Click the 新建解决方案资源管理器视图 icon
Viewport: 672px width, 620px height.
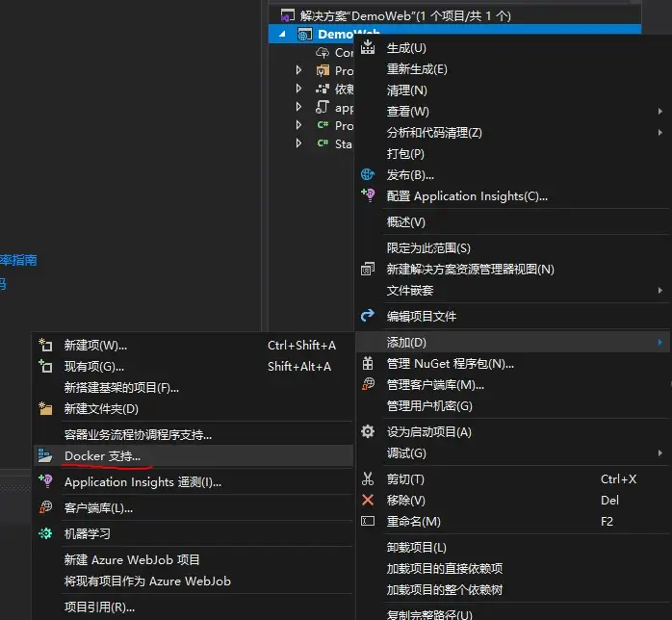368,269
